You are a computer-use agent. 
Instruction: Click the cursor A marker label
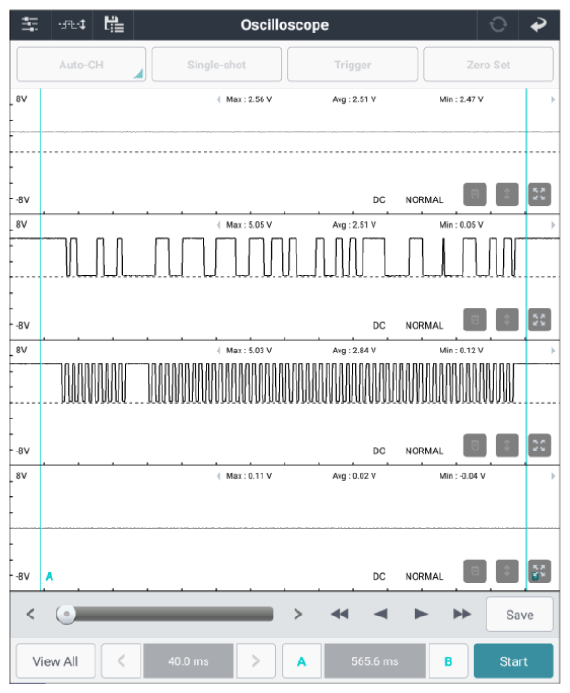click(49, 576)
